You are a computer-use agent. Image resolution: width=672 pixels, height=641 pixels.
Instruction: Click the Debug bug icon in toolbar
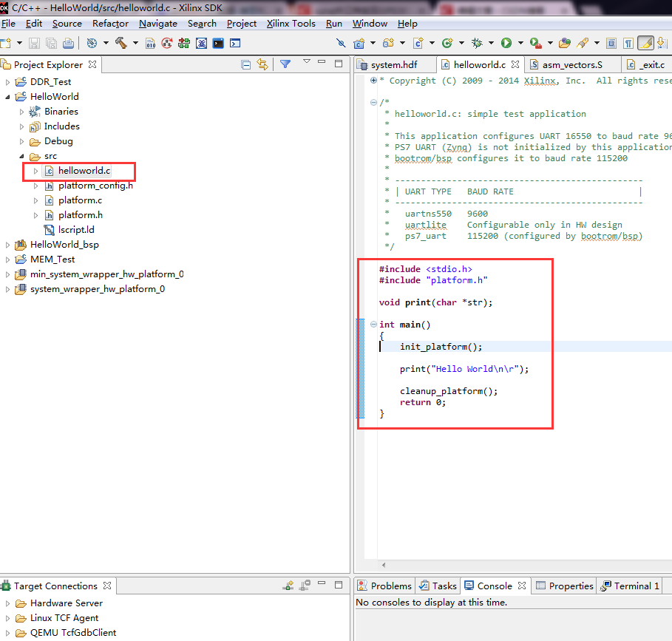(477, 43)
